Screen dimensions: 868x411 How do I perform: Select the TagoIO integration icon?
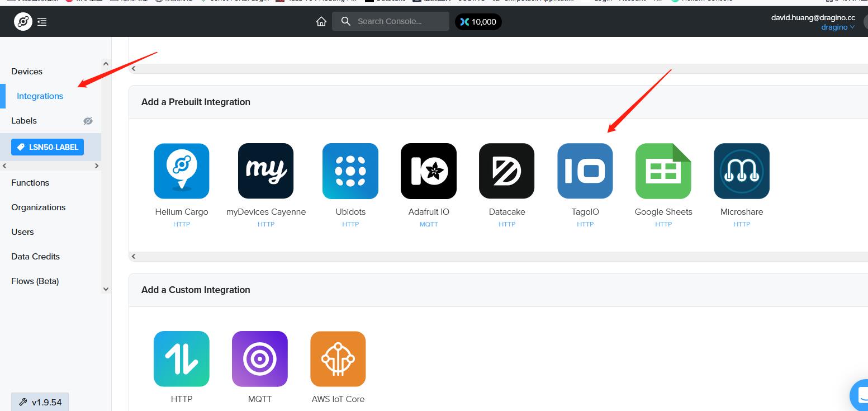point(585,171)
